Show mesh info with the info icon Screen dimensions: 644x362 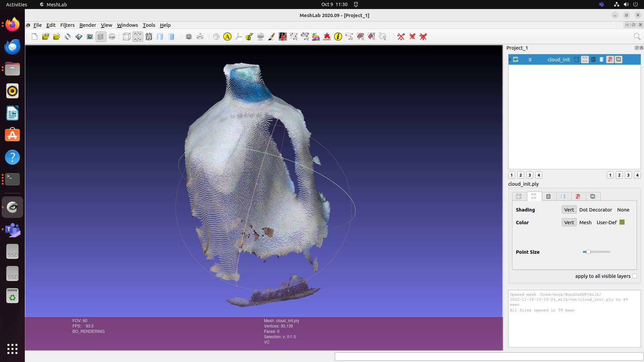coord(338,37)
